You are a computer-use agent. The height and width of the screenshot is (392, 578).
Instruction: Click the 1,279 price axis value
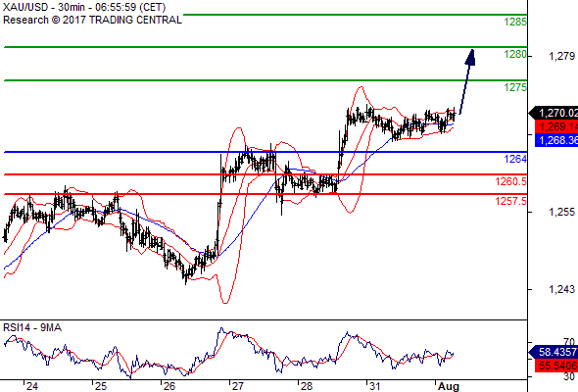pos(561,56)
